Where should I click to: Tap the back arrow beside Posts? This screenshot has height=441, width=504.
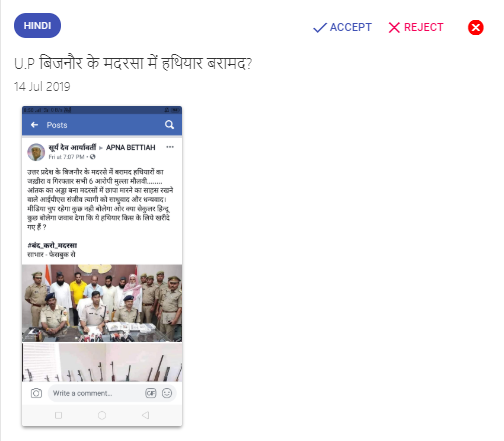pyautogui.click(x=34, y=125)
